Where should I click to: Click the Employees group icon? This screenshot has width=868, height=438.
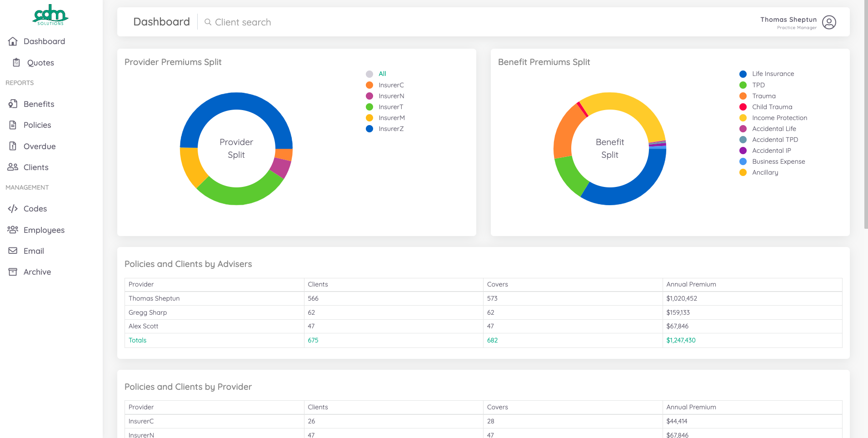point(13,230)
